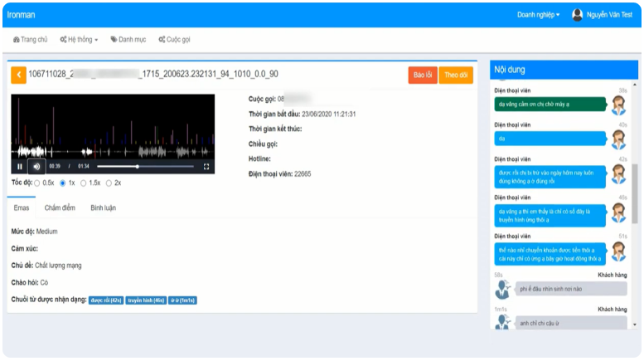Click the 'Chất lượng mạng' topic value
The image size is (644, 361).
tap(58, 266)
